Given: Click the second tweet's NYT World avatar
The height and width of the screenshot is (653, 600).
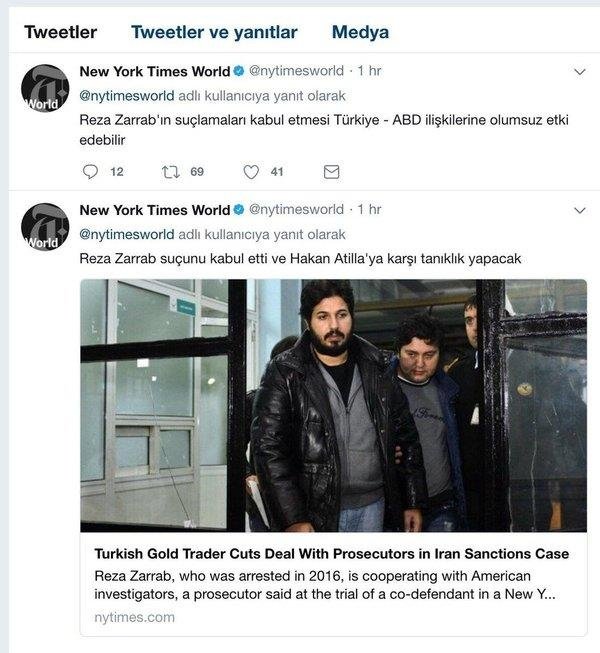Looking at the screenshot, I should pyautogui.click(x=45, y=227).
